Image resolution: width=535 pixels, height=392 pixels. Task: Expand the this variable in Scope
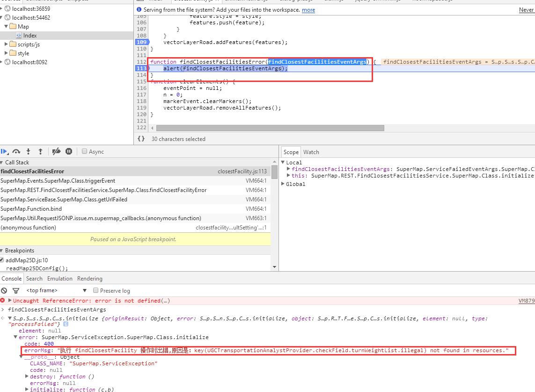point(288,176)
